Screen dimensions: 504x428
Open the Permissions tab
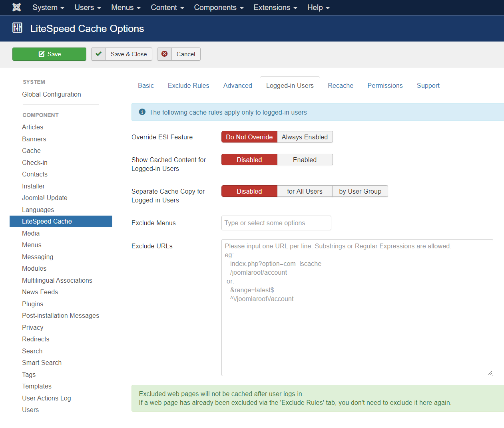point(385,85)
